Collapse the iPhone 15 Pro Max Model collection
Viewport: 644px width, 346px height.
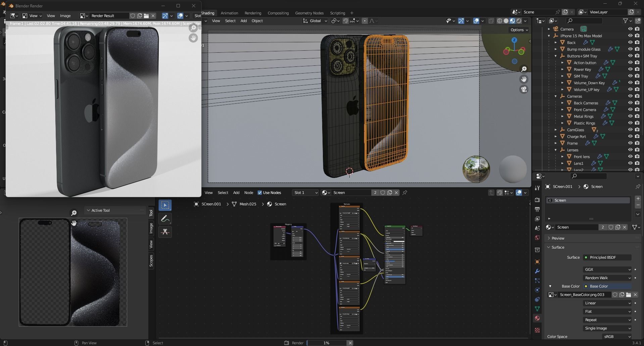pyautogui.click(x=549, y=36)
